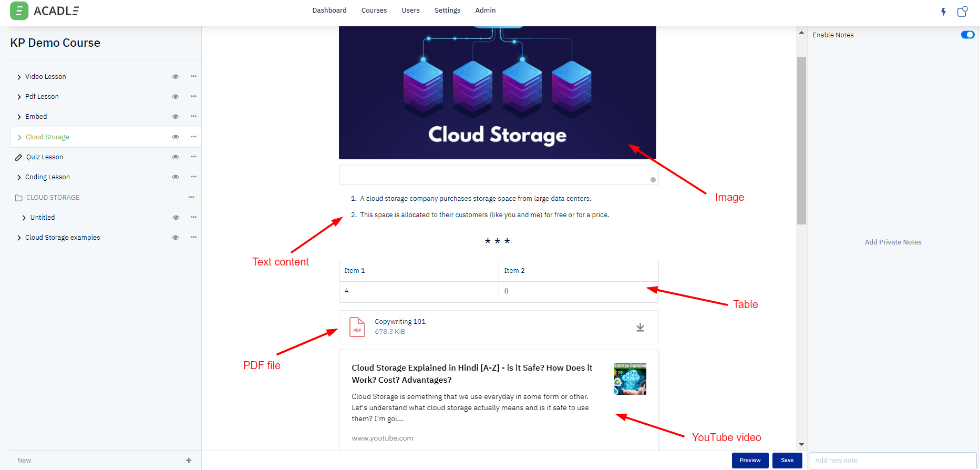Open the notifications icon at top right
980x470 pixels.
point(962,12)
